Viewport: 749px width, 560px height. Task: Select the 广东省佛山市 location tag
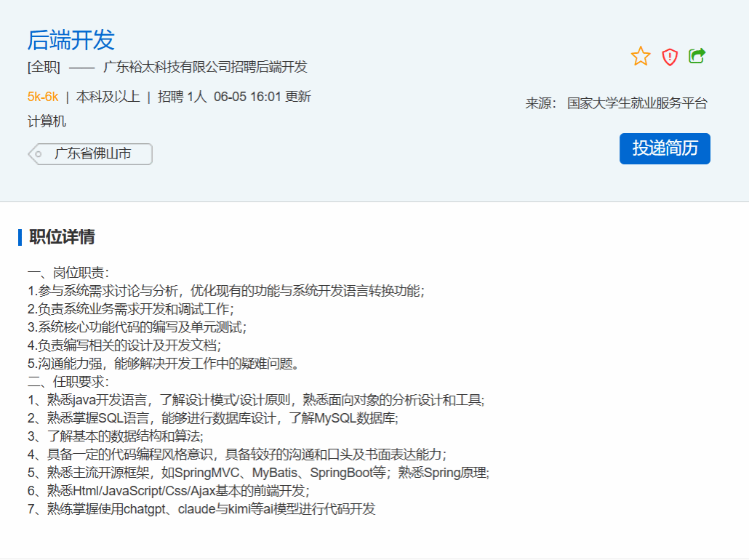click(x=93, y=154)
